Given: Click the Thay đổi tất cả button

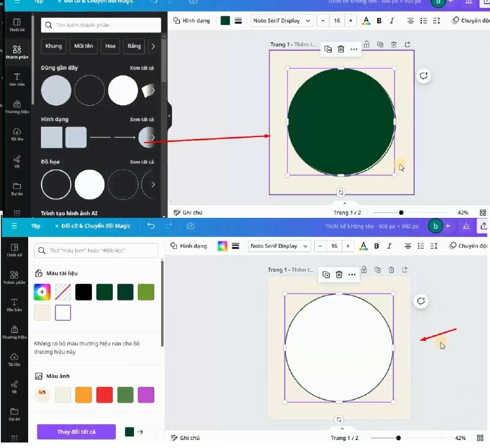Looking at the screenshot, I should [x=76, y=431].
